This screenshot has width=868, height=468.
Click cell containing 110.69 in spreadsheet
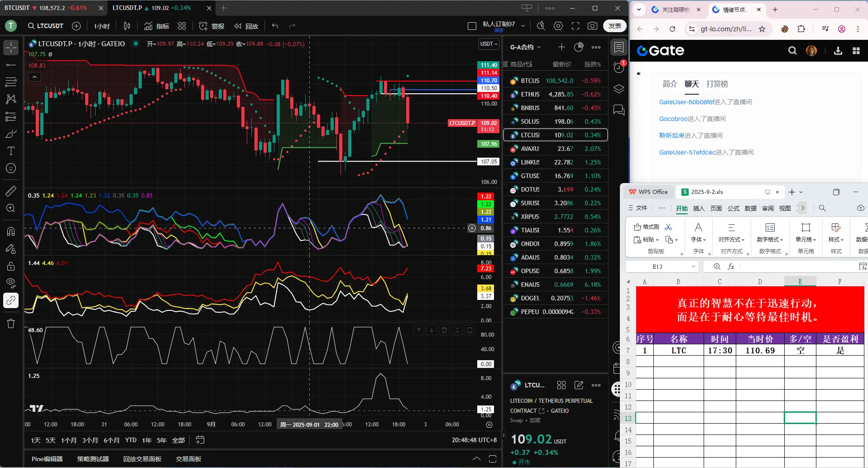pos(760,351)
